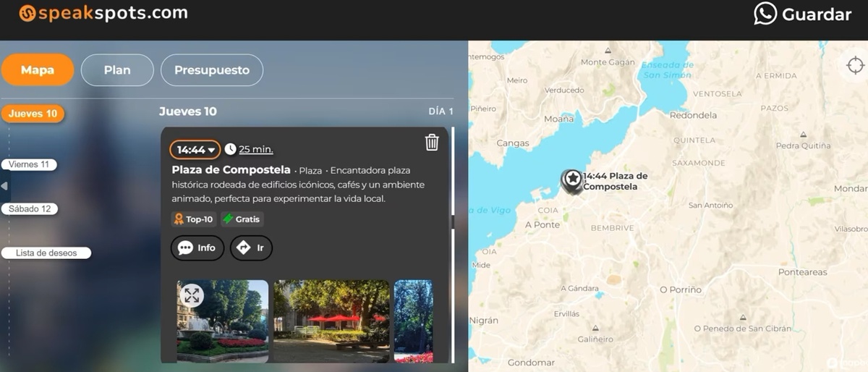Click Ensenada de San Simón label
Screen dimensions: 868x372
[667, 69]
